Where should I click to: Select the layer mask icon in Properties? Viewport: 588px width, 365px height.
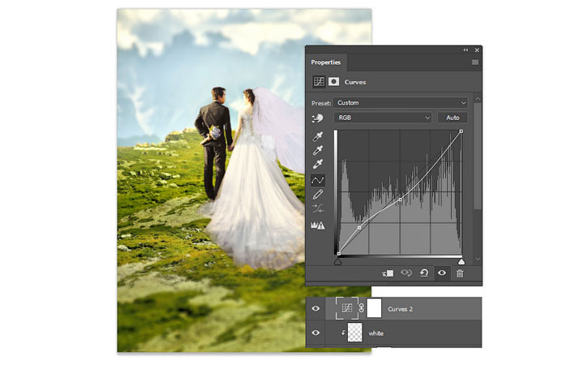coord(333,81)
